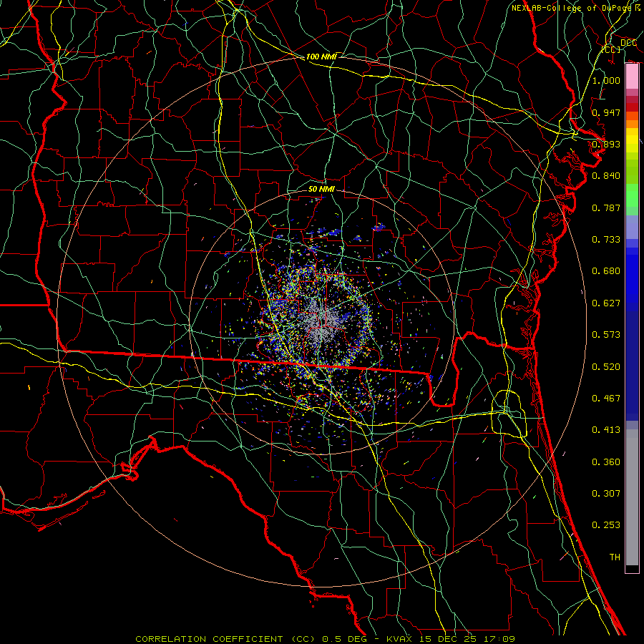
Task: Click the 0.947 legend value
Action: (x=606, y=112)
